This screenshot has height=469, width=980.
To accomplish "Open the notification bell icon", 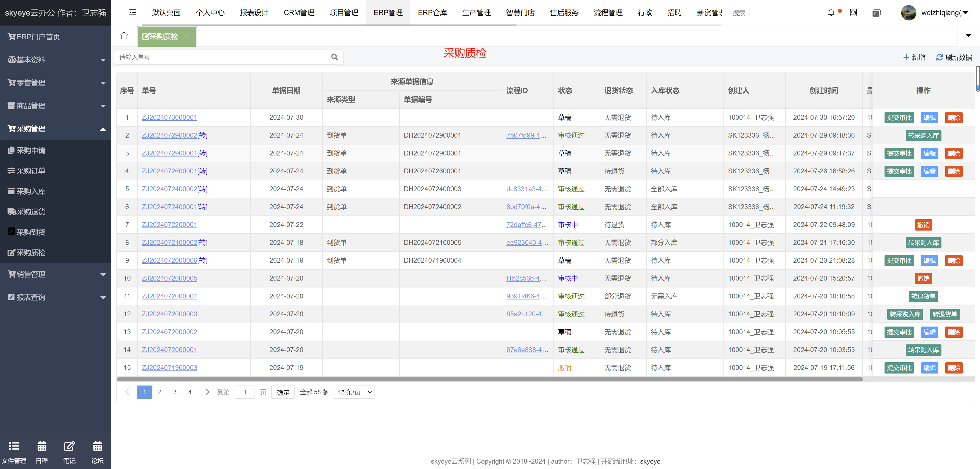I will pos(831,13).
